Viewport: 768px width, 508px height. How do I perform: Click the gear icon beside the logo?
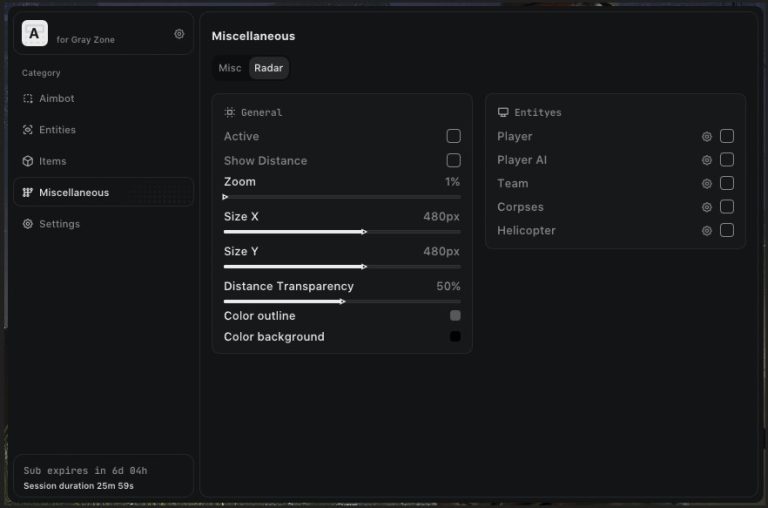point(179,34)
